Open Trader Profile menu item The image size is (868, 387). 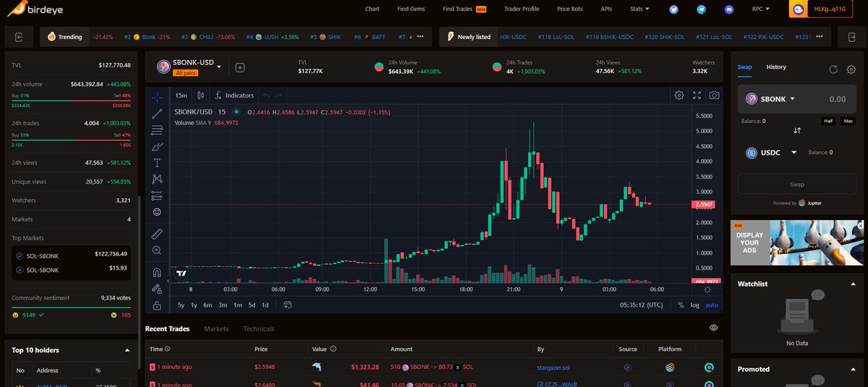(x=522, y=9)
